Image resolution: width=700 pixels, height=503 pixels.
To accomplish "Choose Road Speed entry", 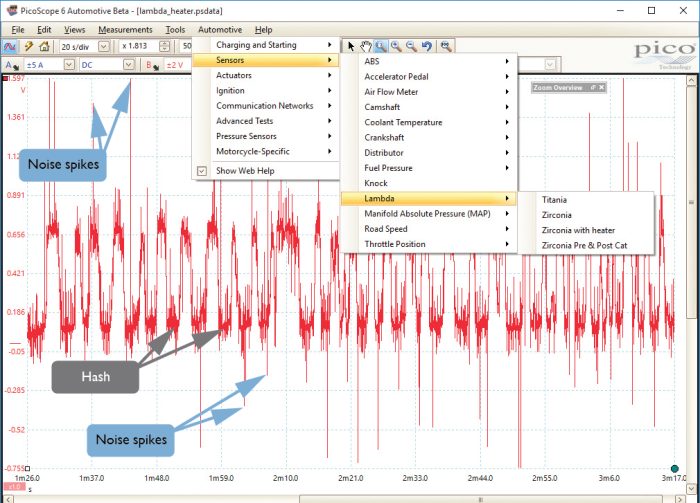I will [x=429, y=229].
